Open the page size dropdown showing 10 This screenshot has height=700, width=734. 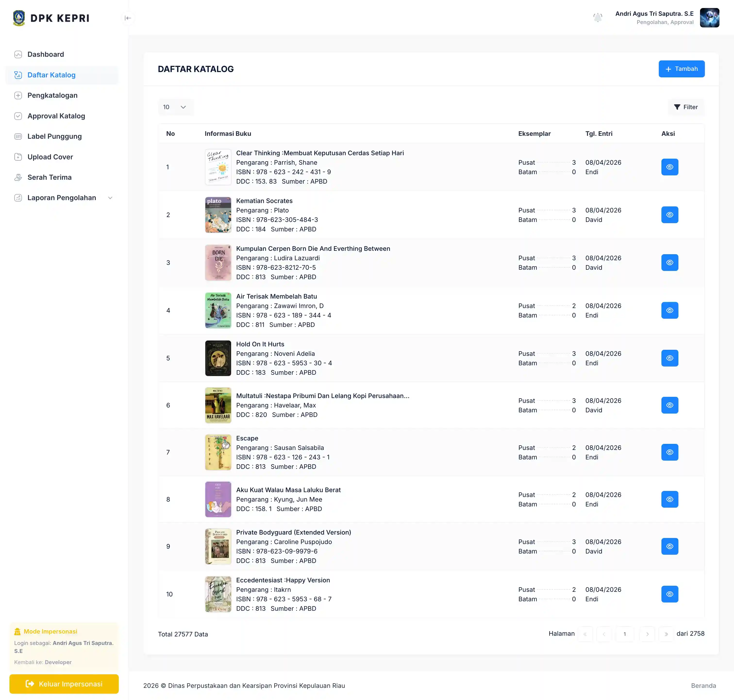click(175, 107)
